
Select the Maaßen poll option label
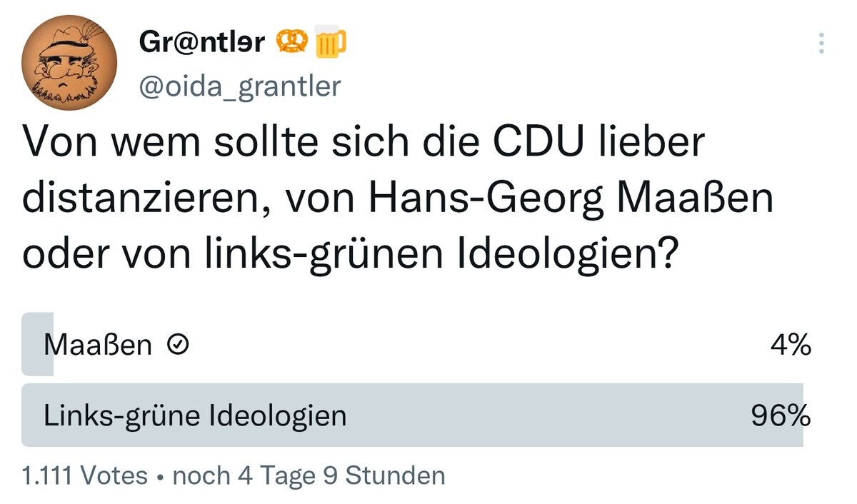98,346
